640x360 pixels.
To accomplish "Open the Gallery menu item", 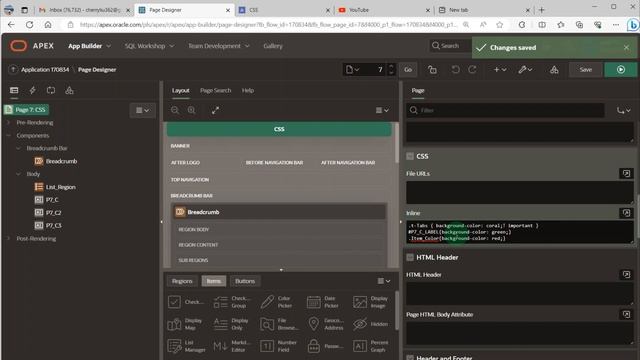I will (x=273, y=46).
